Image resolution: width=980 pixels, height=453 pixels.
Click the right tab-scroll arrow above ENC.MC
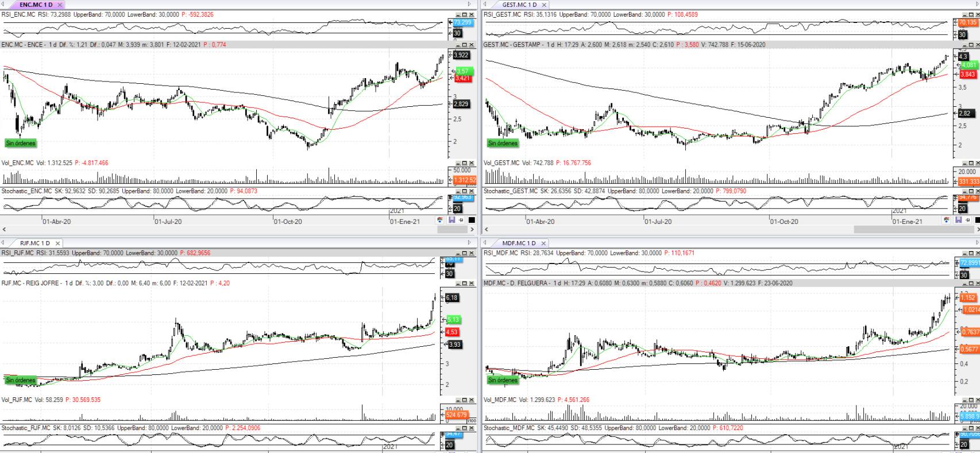point(469,5)
